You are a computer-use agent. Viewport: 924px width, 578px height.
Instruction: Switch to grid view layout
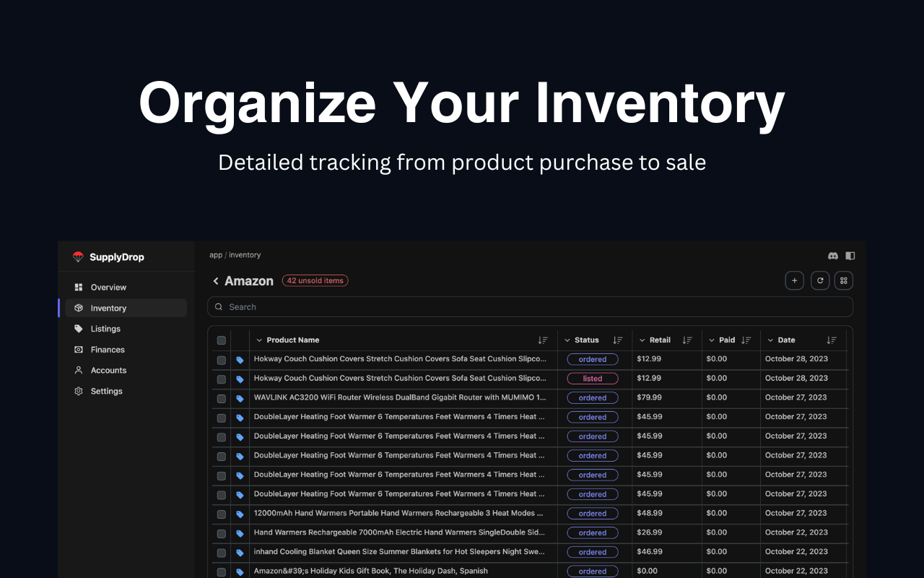(844, 280)
